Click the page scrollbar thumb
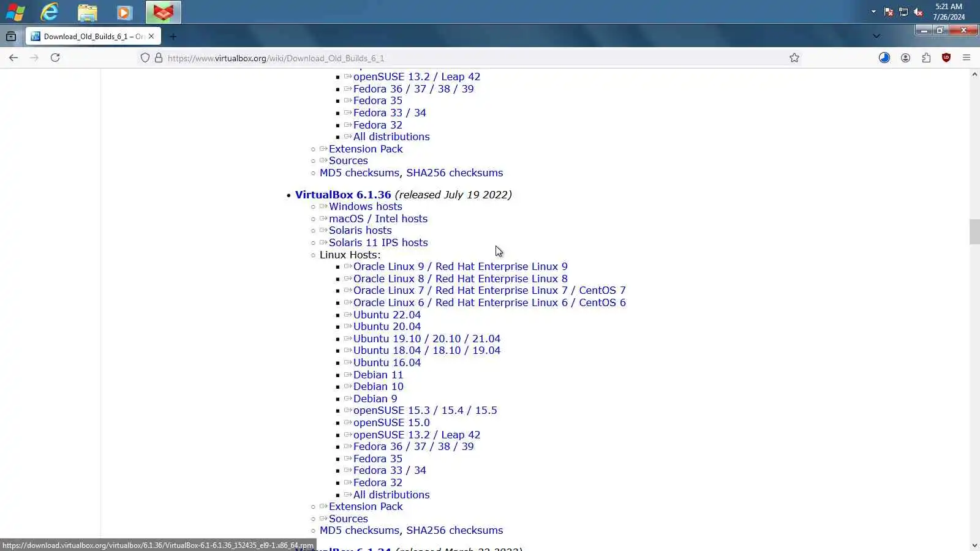 tap(974, 231)
